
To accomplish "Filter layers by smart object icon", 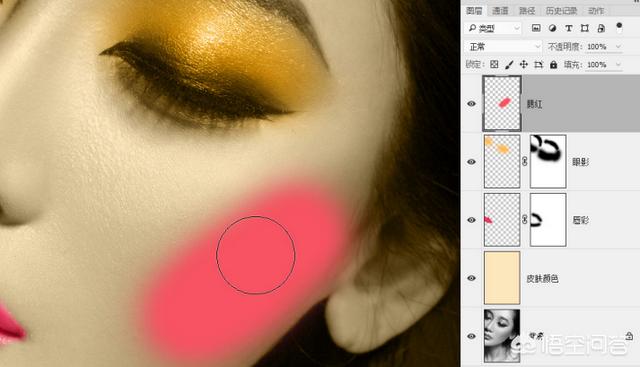I will coord(601,28).
